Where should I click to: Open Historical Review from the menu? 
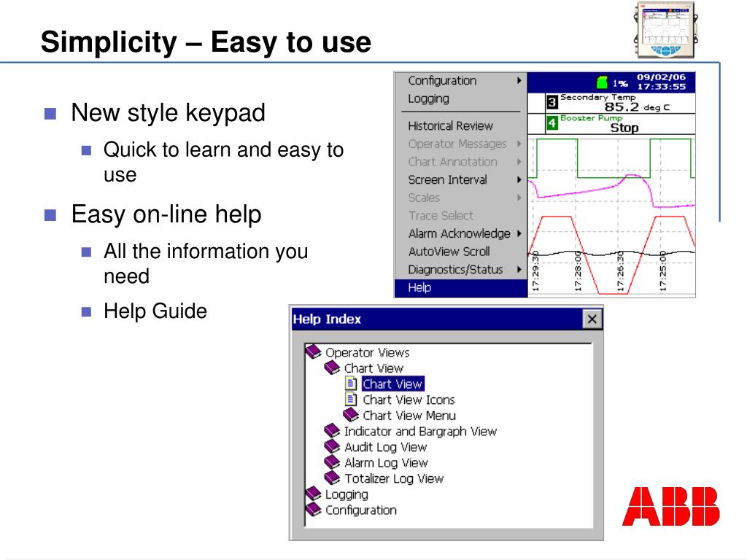(x=461, y=125)
